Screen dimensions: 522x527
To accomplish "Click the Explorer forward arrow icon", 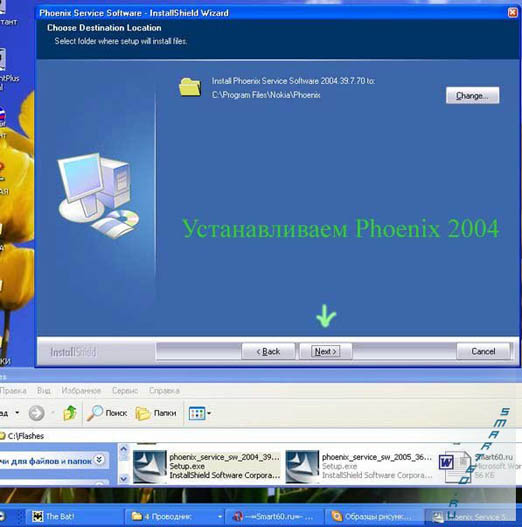I will pyautogui.click(x=37, y=413).
